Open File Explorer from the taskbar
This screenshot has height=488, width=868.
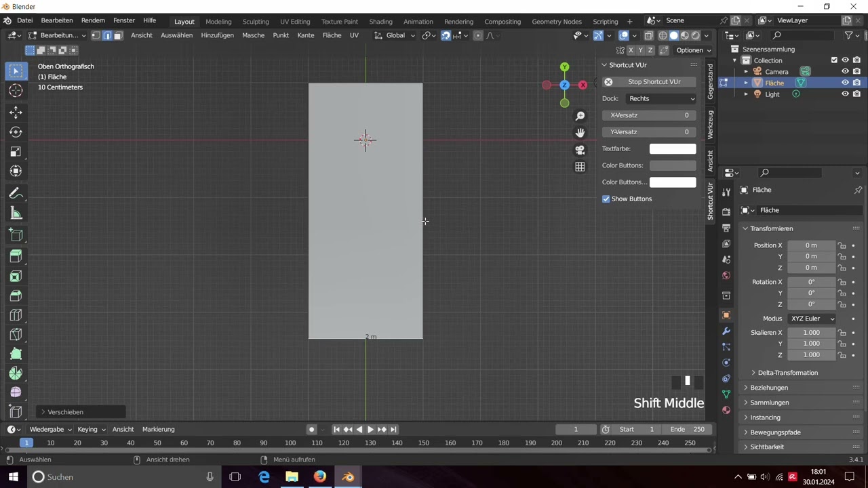tap(292, 477)
